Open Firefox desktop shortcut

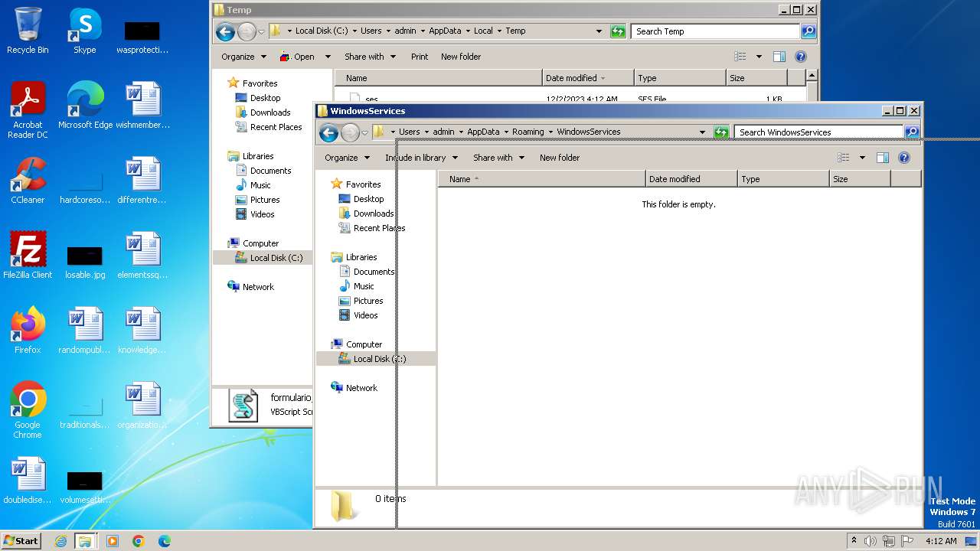click(28, 331)
